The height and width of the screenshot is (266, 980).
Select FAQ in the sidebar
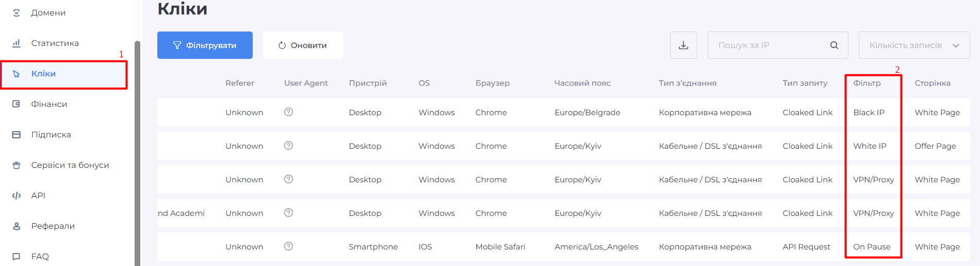pos(40,256)
